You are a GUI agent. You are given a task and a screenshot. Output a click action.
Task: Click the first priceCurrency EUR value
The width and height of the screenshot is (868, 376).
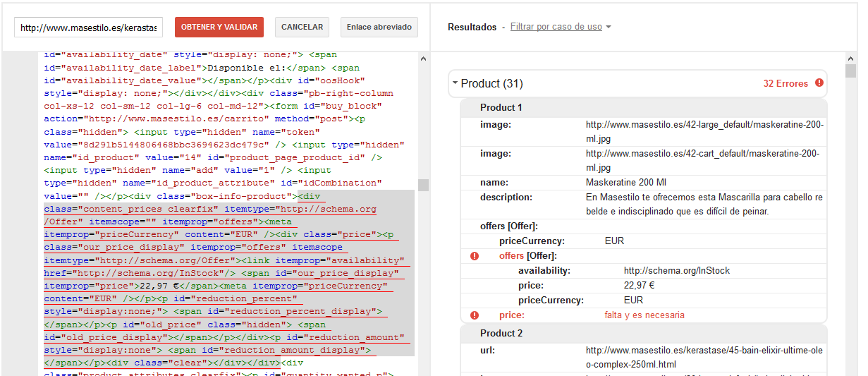(614, 241)
